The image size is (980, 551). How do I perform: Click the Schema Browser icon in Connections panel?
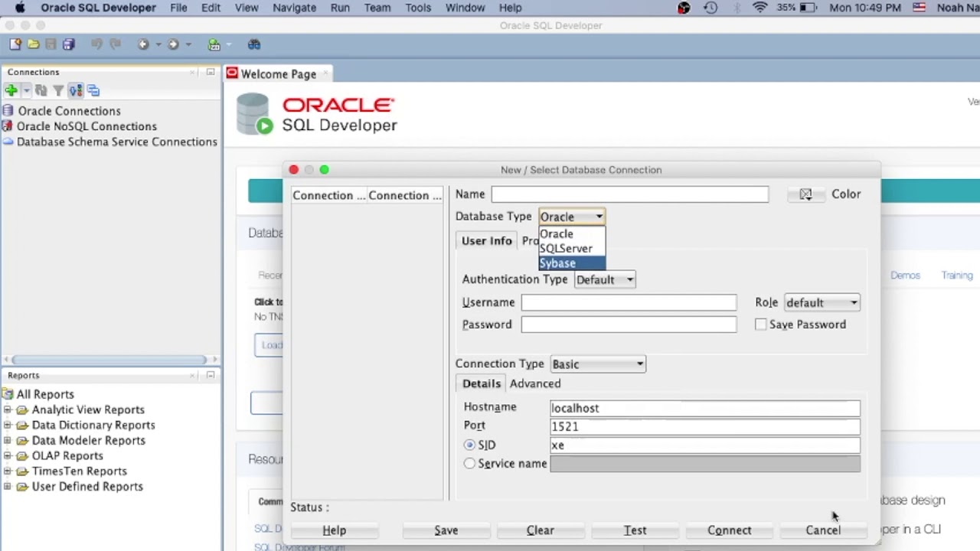[76, 90]
